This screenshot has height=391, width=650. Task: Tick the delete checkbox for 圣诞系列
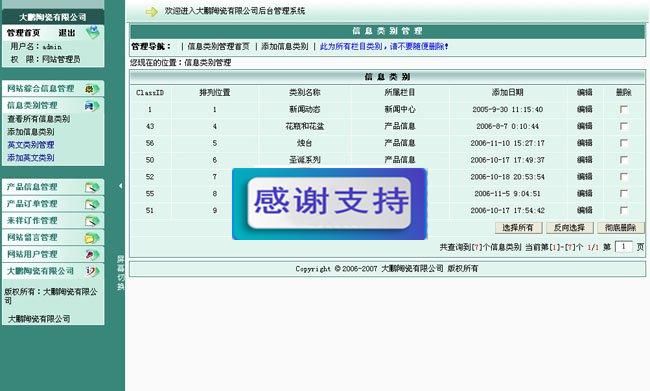pyautogui.click(x=623, y=160)
